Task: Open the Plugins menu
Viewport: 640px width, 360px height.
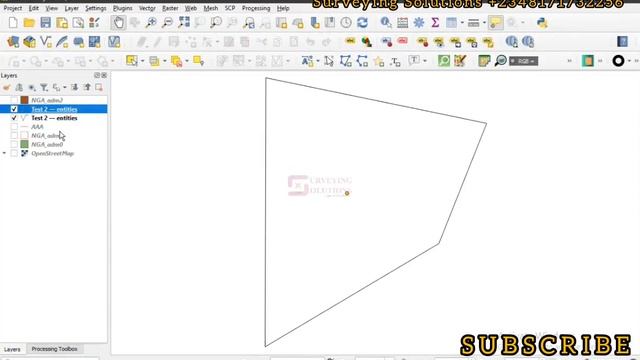Action: [122, 8]
